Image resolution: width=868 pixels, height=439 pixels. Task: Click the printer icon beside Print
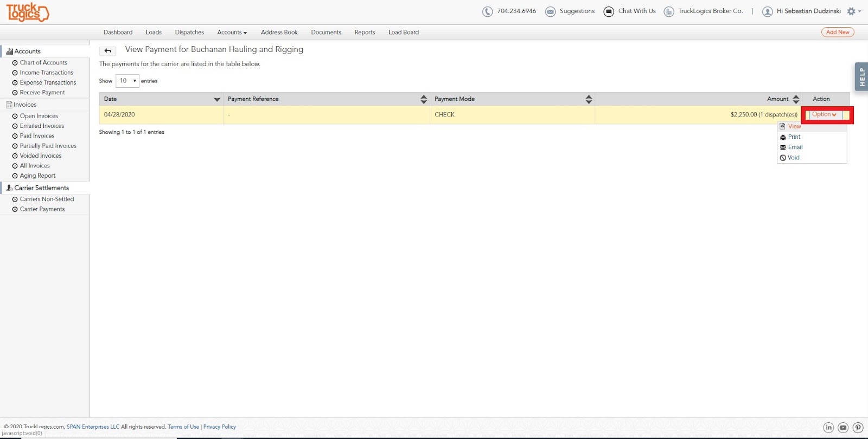783,137
